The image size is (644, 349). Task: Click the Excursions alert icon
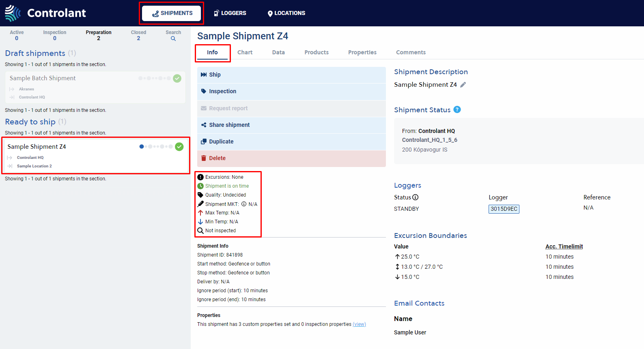tap(200, 177)
